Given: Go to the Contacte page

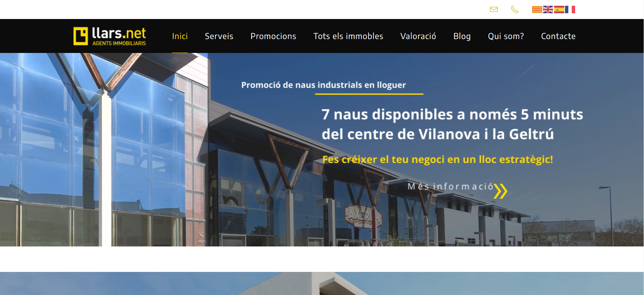Looking at the screenshot, I should [x=558, y=36].
